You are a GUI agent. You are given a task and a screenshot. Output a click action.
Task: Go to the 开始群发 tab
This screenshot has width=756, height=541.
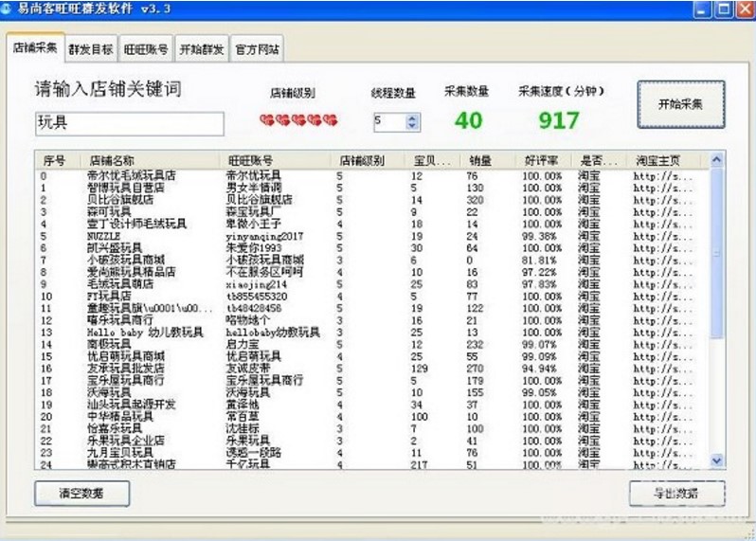202,48
